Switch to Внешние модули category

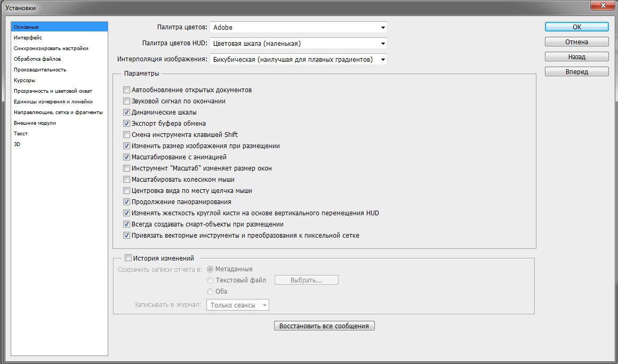click(x=35, y=123)
